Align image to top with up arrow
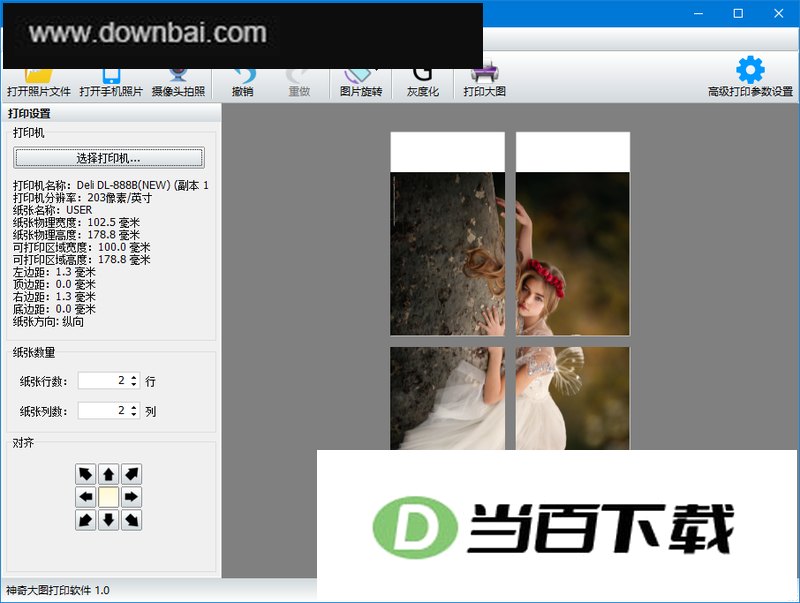The width and height of the screenshot is (800, 603). coord(108,474)
